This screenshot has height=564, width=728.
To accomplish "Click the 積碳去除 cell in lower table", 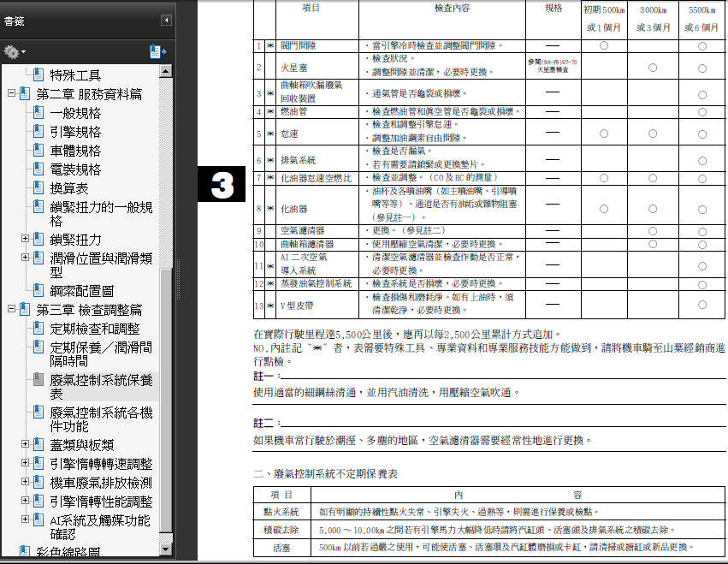I will click(281, 530).
